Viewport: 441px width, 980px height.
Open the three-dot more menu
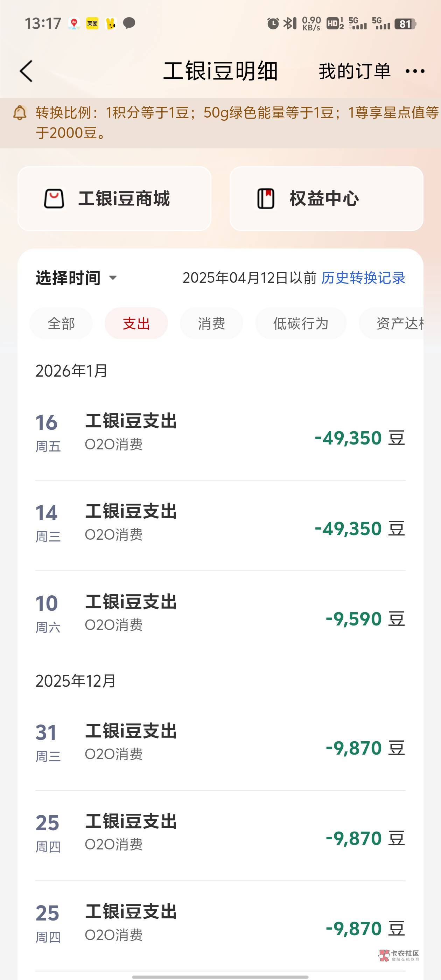tap(415, 71)
